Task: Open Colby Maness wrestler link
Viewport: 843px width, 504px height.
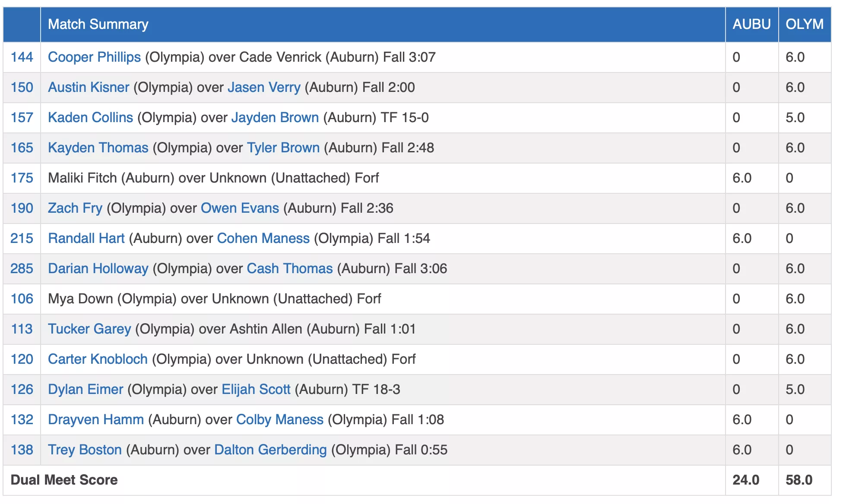Action: coord(280,419)
